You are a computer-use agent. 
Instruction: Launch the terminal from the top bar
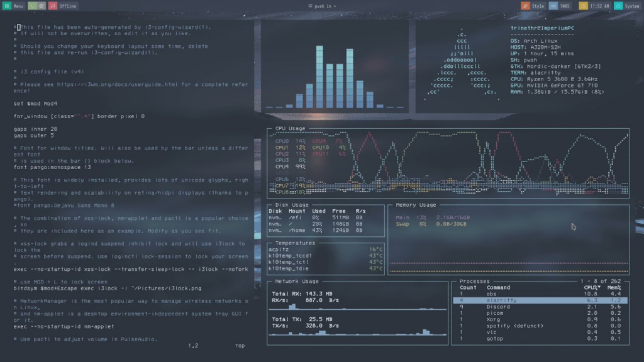click(32, 6)
